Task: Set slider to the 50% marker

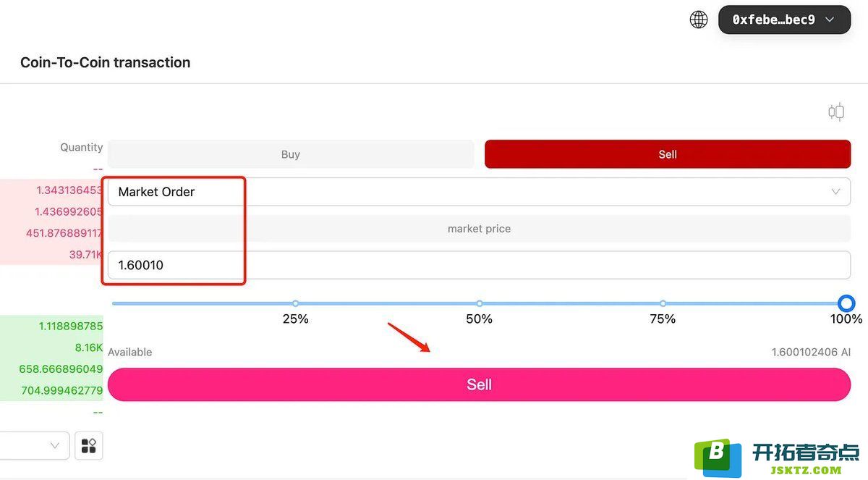Action: point(479,303)
